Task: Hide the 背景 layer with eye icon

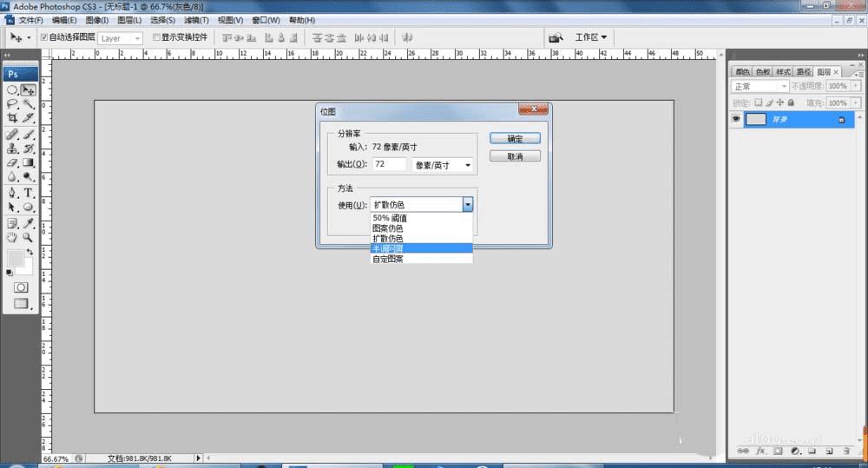Action: [x=737, y=120]
